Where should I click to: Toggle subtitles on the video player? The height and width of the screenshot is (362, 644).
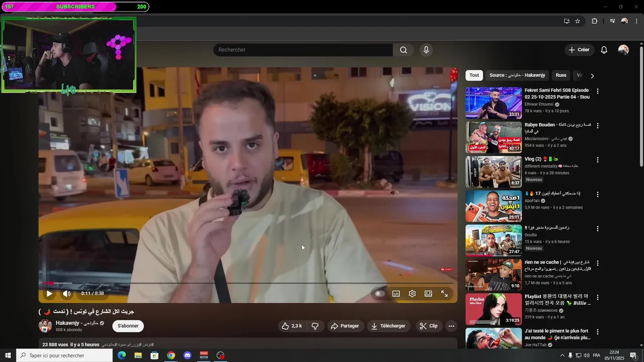tap(396, 294)
